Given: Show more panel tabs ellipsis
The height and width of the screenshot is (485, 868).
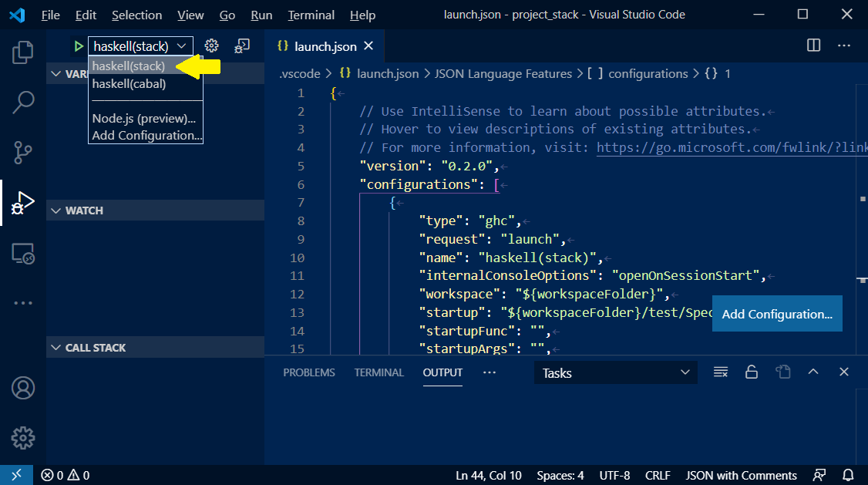Looking at the screenshot, I should point(490,372).
